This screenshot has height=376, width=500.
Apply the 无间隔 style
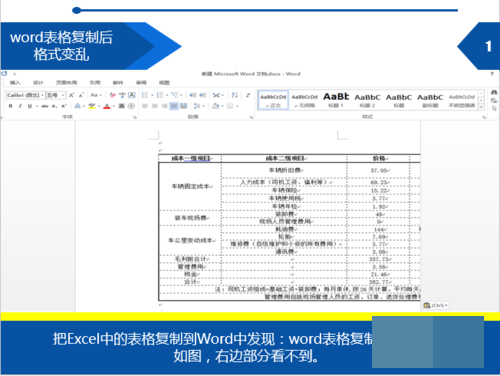coord(304,100)
